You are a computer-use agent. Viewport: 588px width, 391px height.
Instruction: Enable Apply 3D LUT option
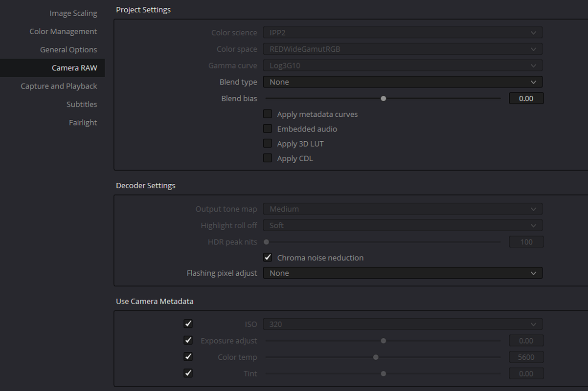coord(268,143)
